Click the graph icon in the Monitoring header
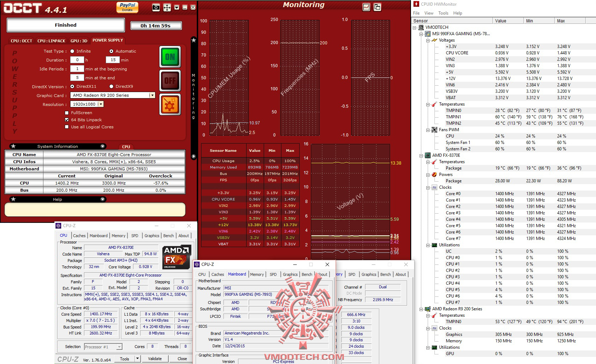Image resolution: width=596 pixels, height=364 pixels. 366,7
